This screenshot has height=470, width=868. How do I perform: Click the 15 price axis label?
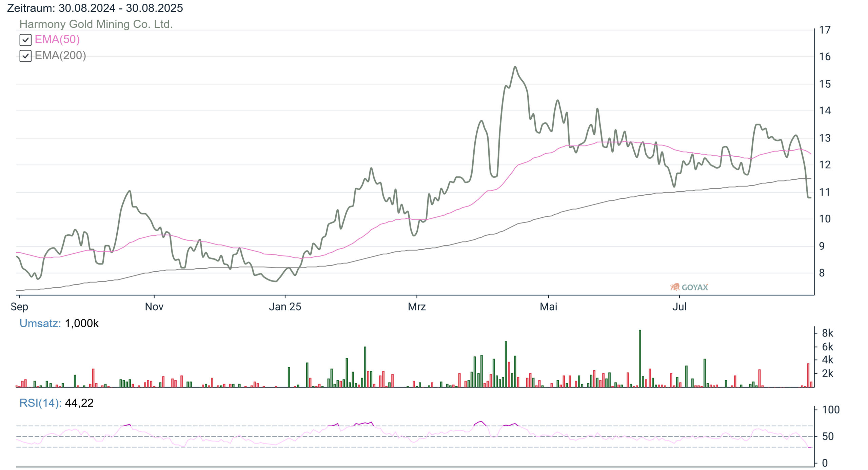825,84
